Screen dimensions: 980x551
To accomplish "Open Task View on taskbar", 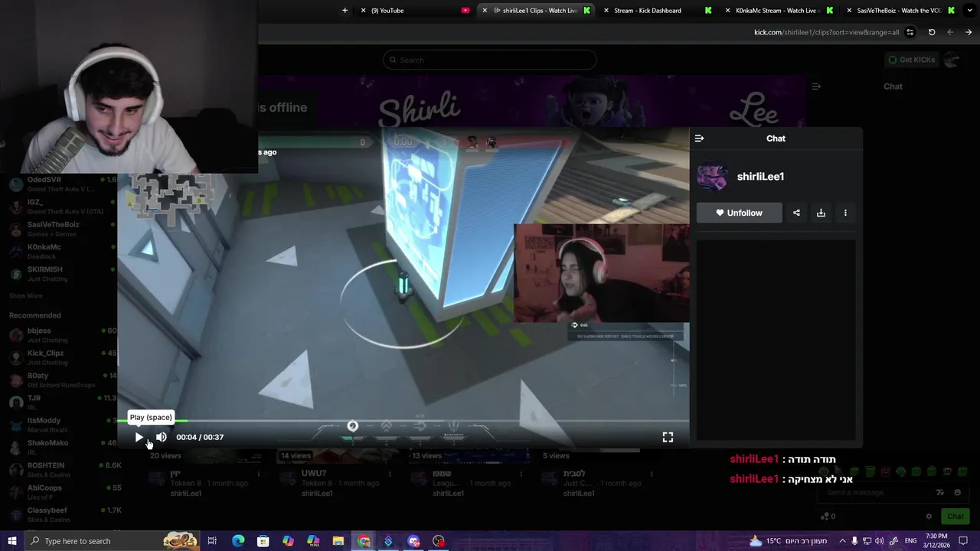I will 213,541.
